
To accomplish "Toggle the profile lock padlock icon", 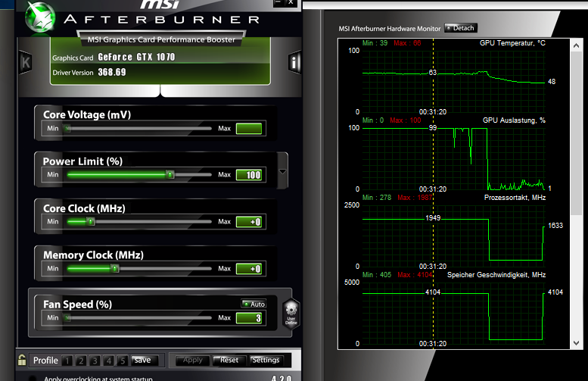I will pos(22,360).
